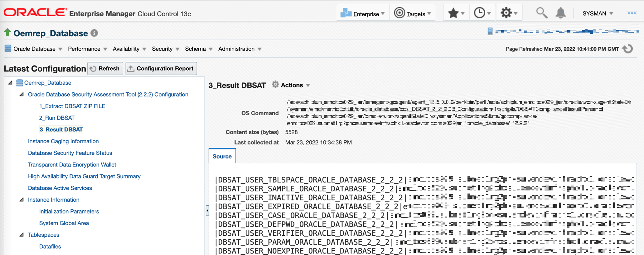The image size is (644, 255).
Task: Click the DBSAT_USER_EXPIRED source line
Action: tap(424, 207)
